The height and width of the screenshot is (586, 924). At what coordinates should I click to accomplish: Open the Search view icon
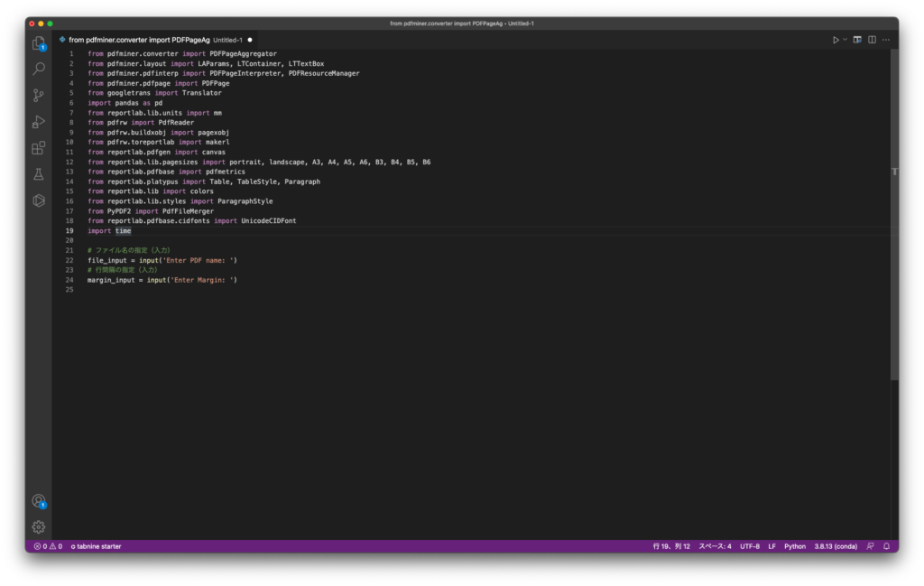tap(39, 69)
